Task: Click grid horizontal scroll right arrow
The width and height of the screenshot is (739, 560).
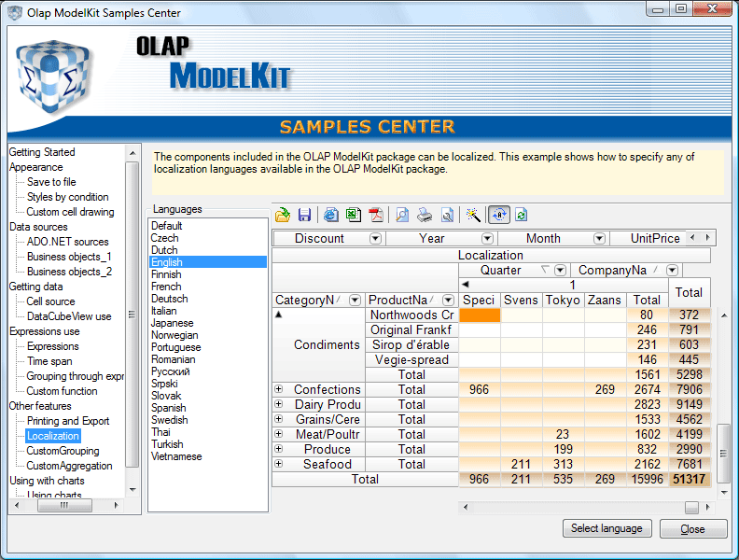Action: (x=707, y=507)
